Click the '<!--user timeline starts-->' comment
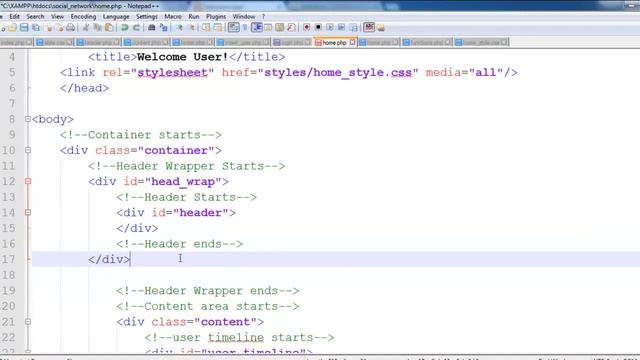Viewport: 640px width, 360px height. [x=239, y=338]
